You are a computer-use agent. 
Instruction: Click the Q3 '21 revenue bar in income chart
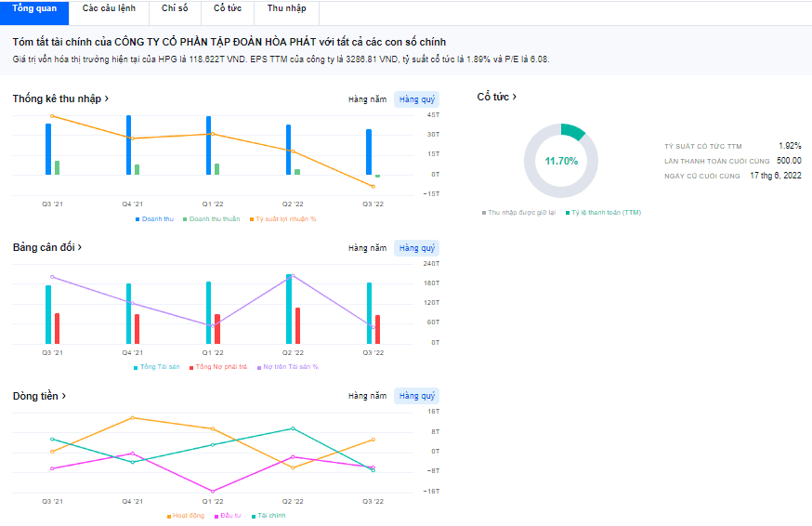(x=48, y=150)
